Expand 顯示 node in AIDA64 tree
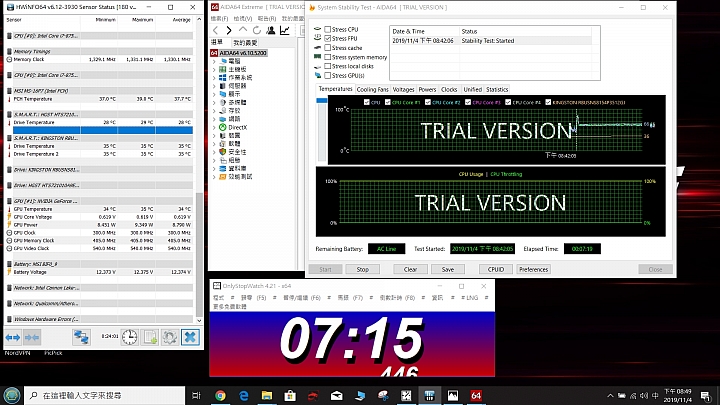The height and width of the screenshot is (405, 720). coord(214,94)
